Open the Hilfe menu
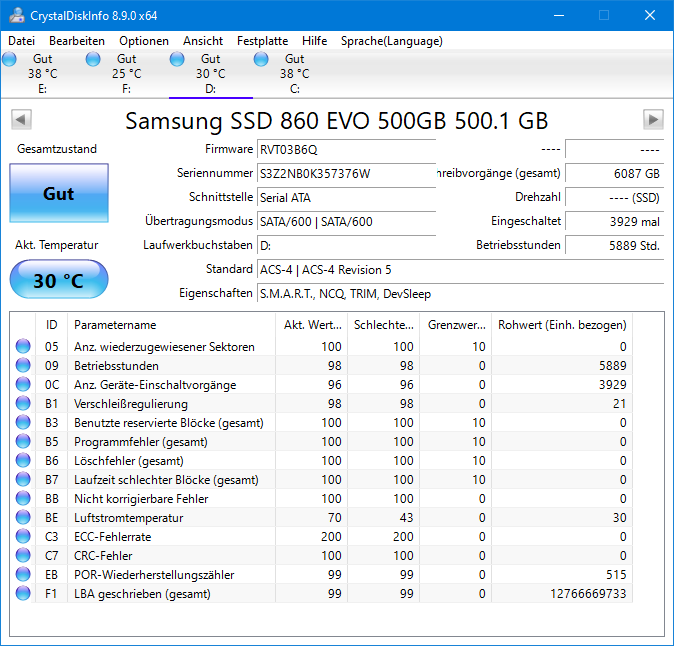Screen dimensions: 674x646 pos(315,41)
